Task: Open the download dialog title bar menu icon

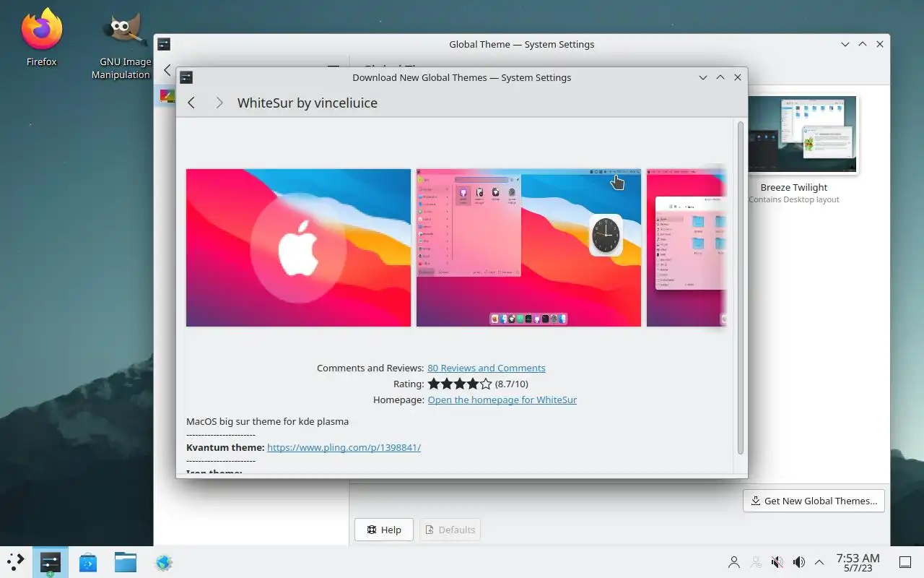Action: tap(186, 77)
